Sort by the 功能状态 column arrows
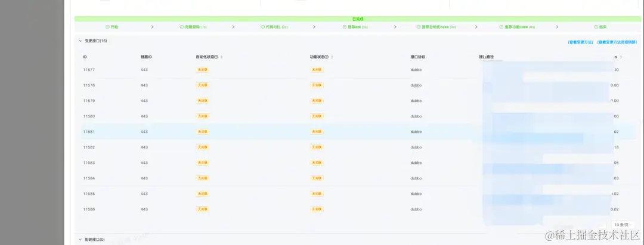644x245 pixels. click(x=332, y=57)
